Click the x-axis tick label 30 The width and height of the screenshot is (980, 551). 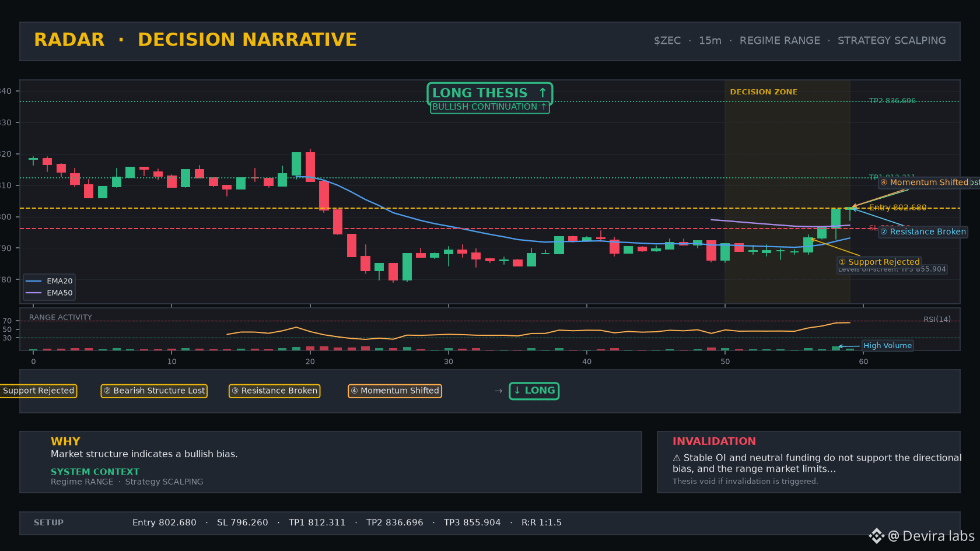pos(449,362)
